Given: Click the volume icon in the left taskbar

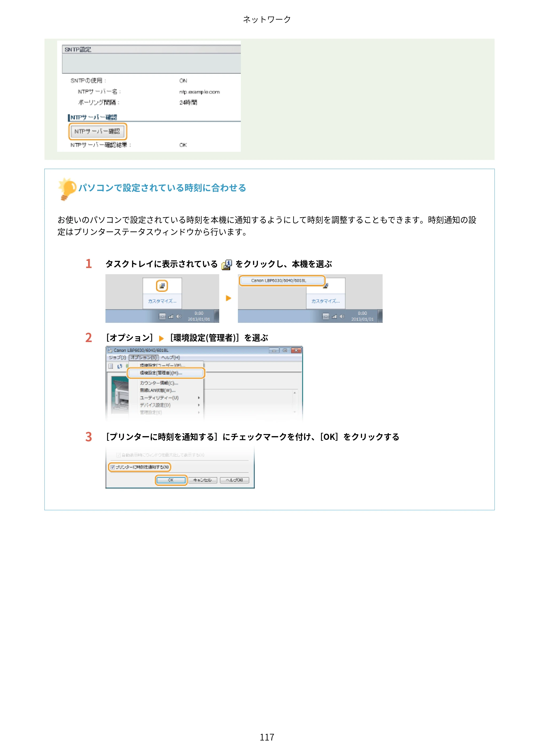Looking at the screenshot, I should [x=179, y=316].
